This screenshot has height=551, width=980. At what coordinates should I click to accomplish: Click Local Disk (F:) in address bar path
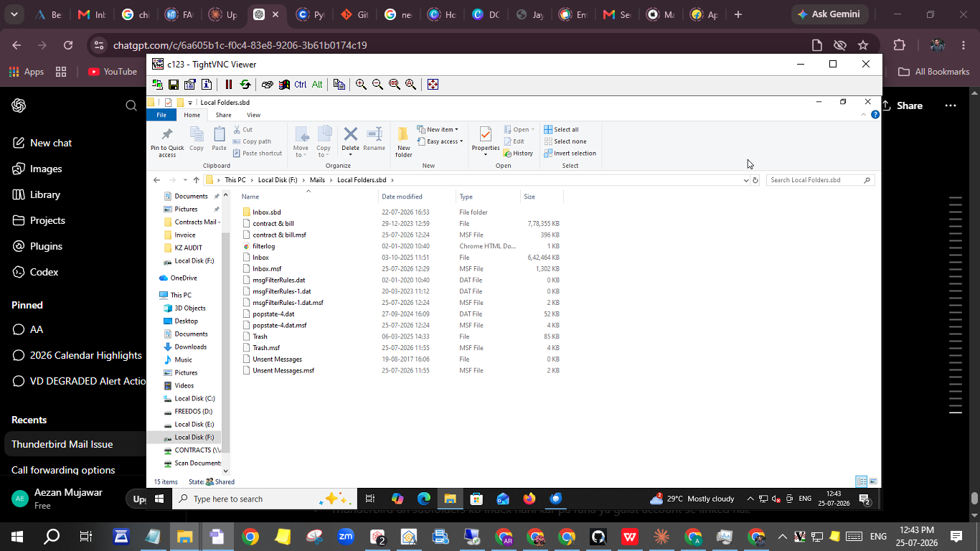tap(278, 180)
